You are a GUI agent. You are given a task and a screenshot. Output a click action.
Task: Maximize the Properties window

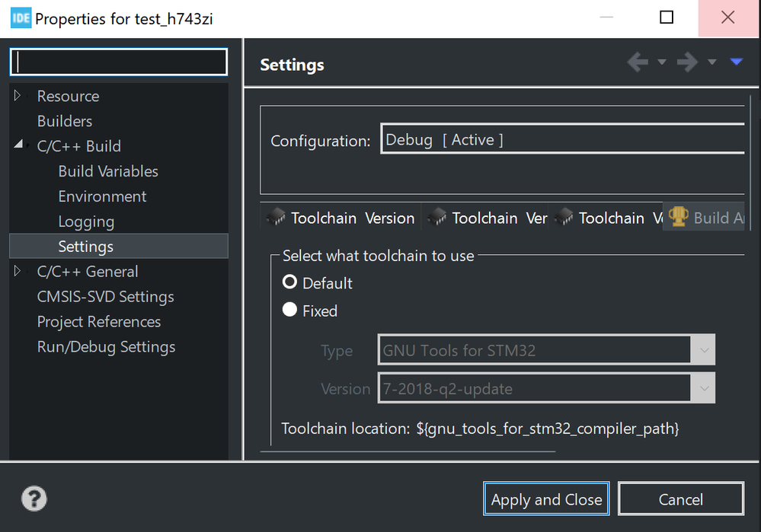point(667,18)
